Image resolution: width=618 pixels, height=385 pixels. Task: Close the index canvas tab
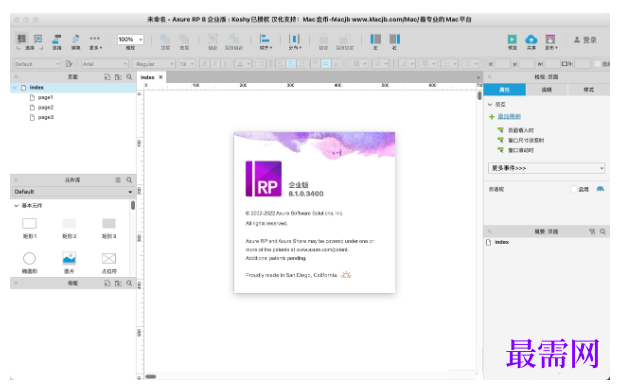(x=161, y=77)
